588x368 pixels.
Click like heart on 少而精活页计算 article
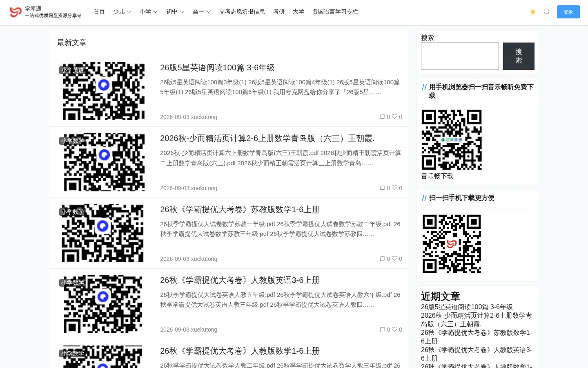[394, 188]
